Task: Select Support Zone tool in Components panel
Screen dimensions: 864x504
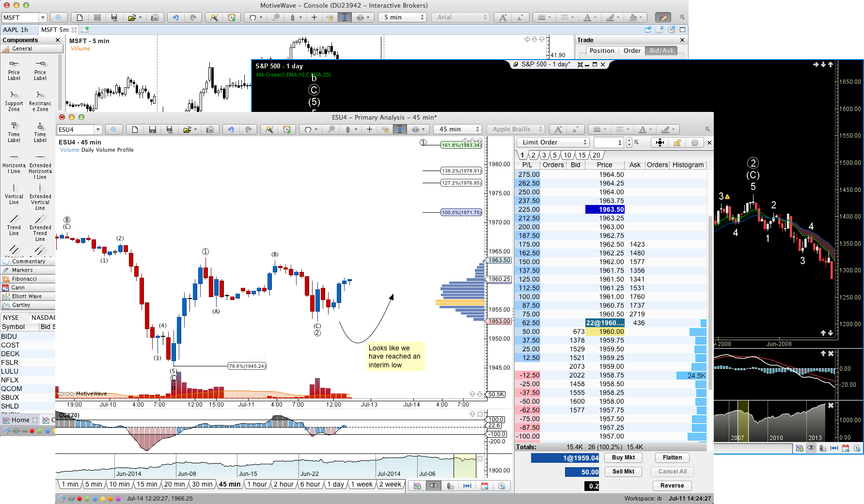Action: point(14,101)
